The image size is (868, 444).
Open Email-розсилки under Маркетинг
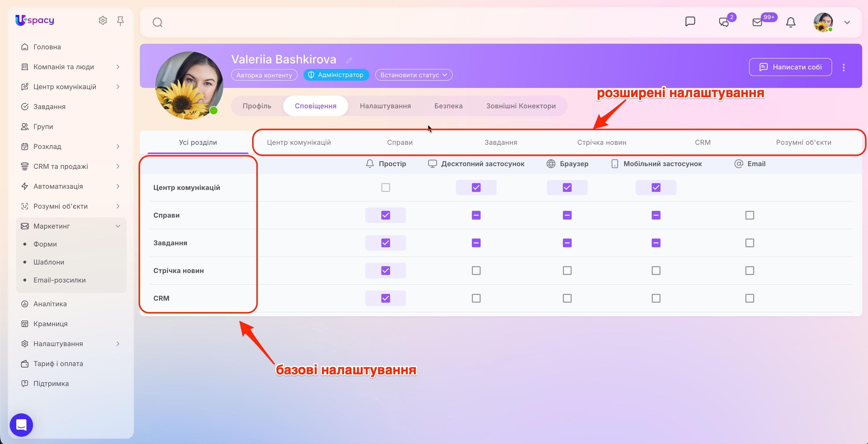pos(60,280)
